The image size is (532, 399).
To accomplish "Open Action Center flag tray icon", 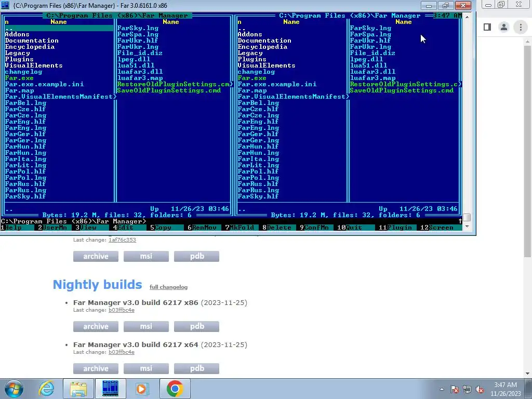I will 455,390.
